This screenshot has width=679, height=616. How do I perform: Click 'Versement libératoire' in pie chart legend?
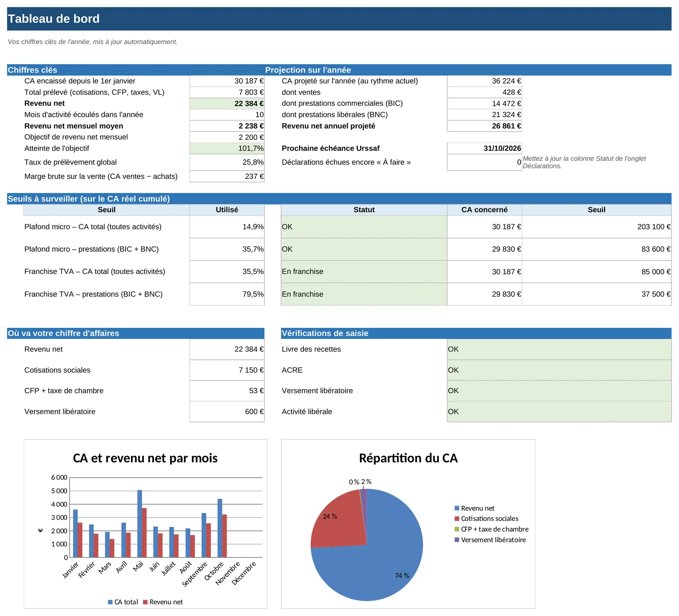coord(490,540)
